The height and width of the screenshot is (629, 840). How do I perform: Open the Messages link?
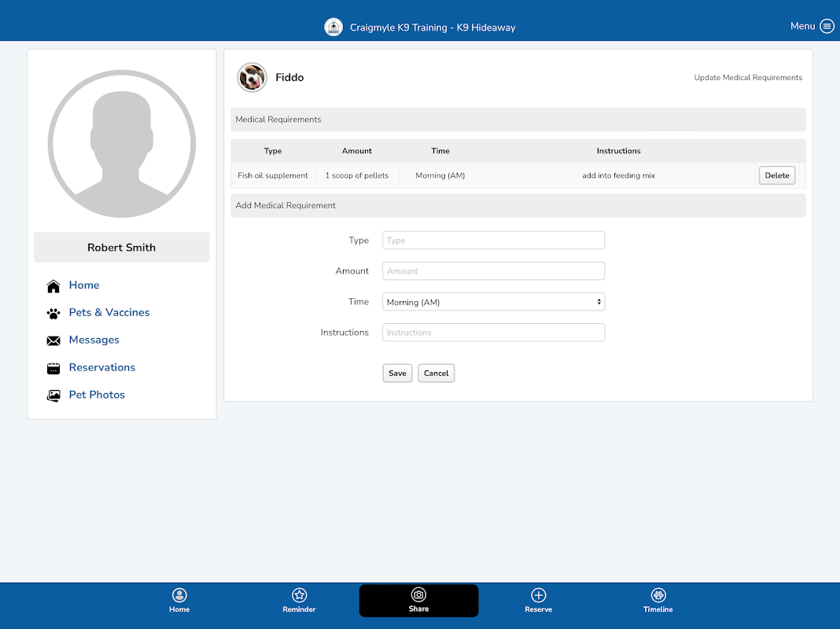[x=94, y=340]
